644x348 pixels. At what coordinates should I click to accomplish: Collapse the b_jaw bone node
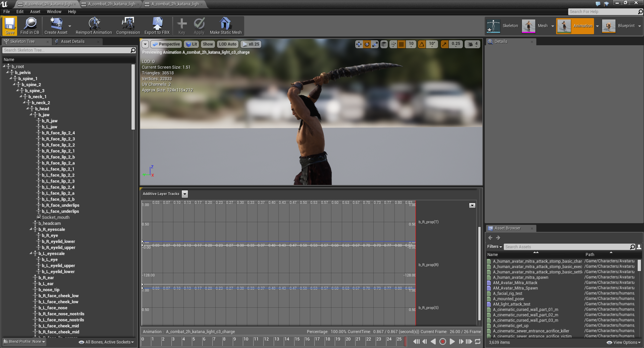click(x=31, y=114)
